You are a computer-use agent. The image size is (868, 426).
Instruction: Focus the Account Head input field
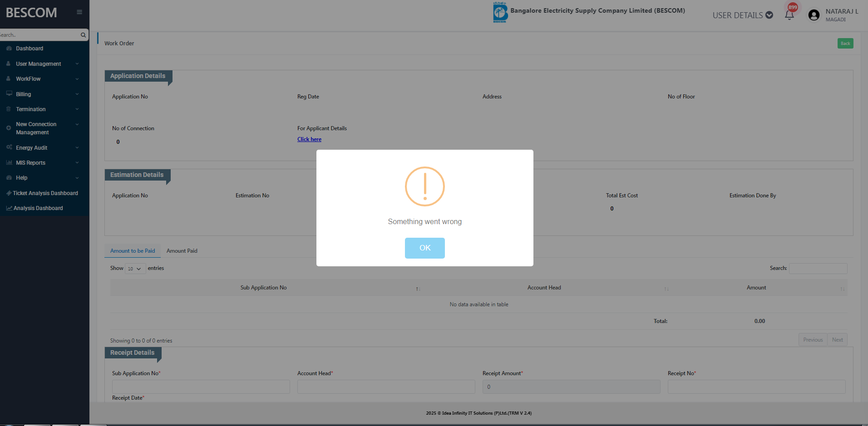point(386,387)
